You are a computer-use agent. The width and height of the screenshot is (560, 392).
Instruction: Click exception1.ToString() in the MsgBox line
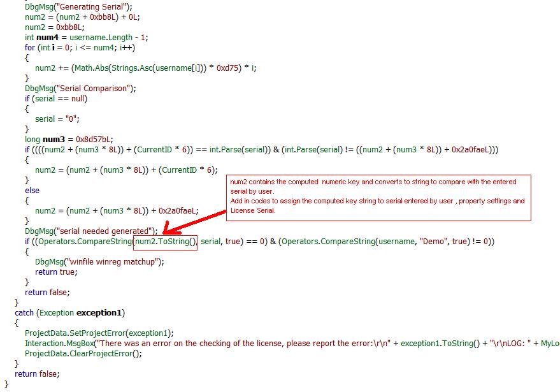point(440,344)
